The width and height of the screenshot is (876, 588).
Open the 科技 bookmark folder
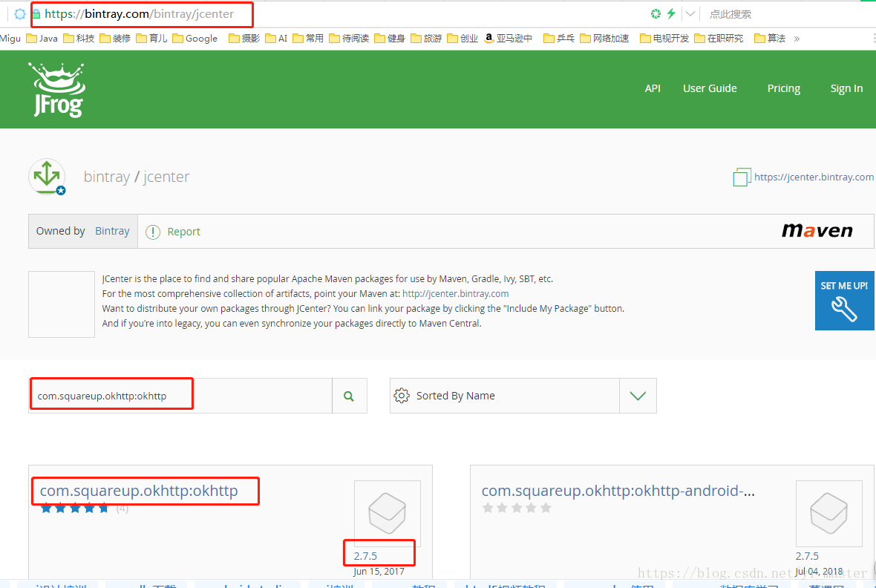pos(79,38)
